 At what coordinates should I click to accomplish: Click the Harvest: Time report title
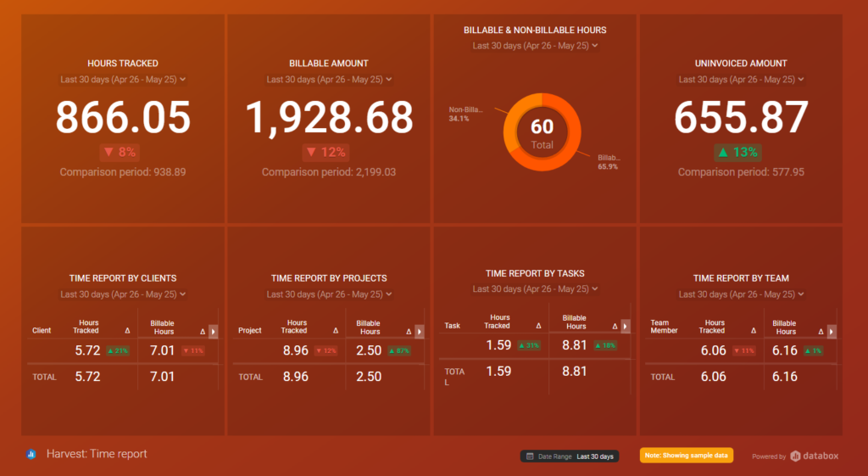97,454
